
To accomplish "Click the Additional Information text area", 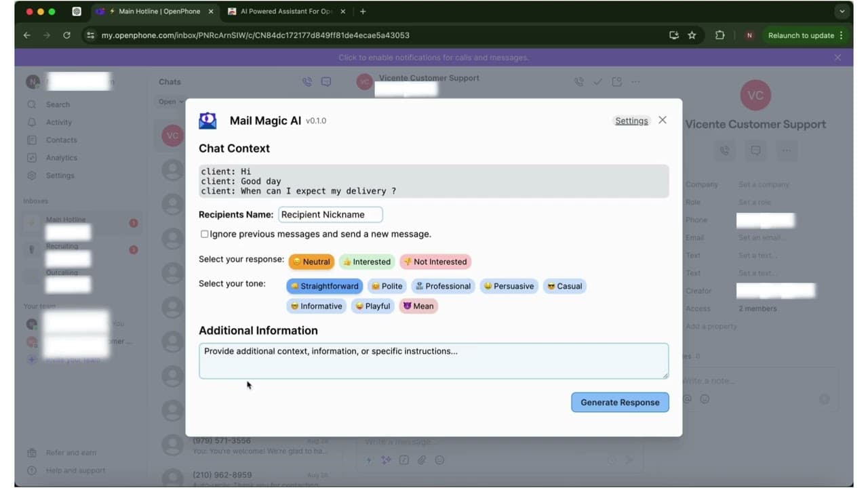I will (x=433, y=361).
